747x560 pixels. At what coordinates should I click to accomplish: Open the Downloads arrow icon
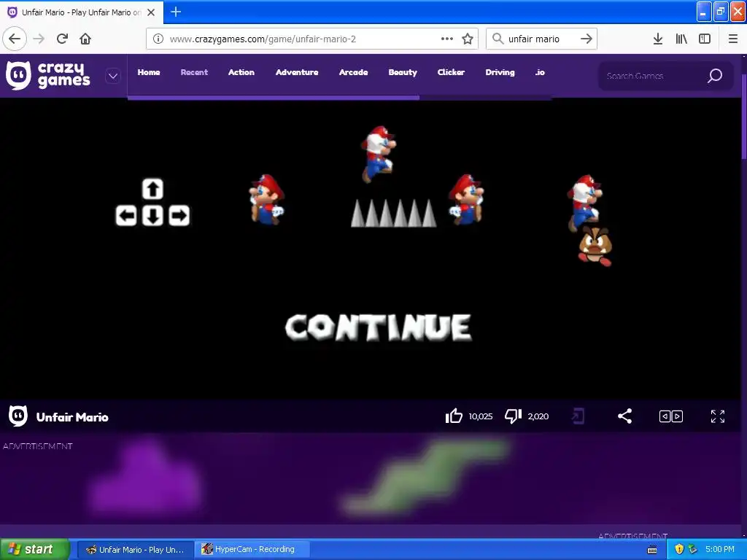tap(658, 39)
